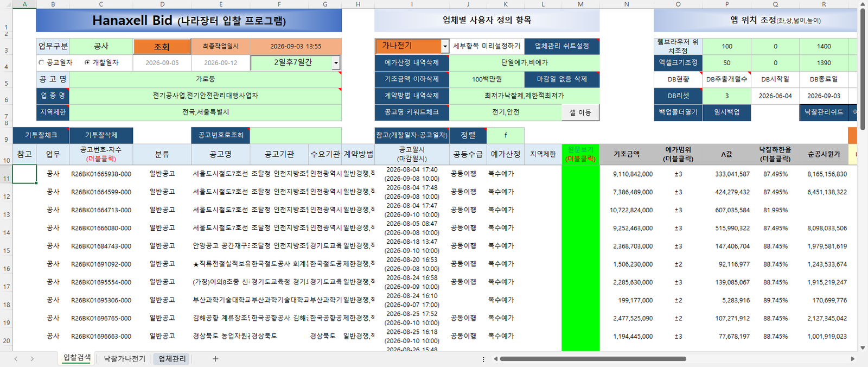Click bid number R26BK01691092-000
868x367 pixels.
coord(101,264)
